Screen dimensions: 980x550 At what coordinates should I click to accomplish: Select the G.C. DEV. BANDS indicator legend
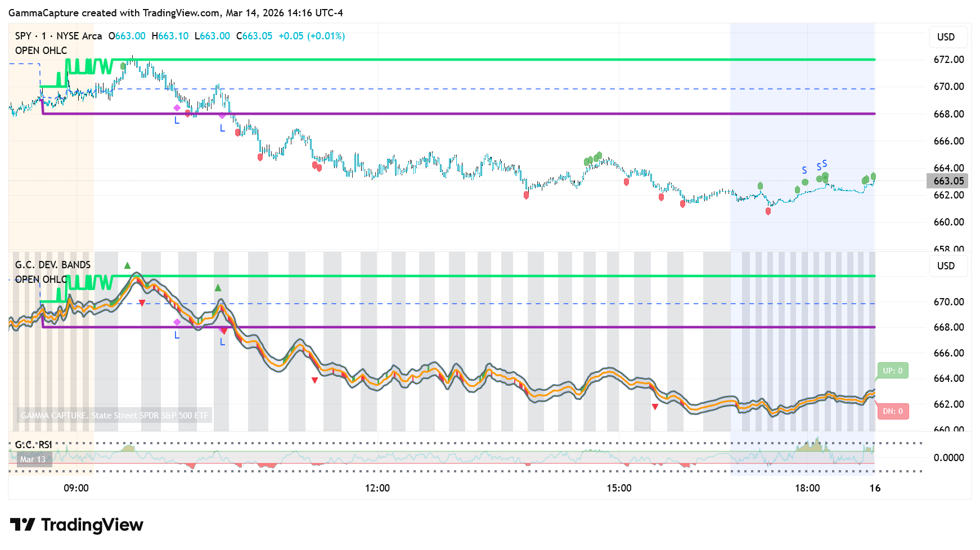point(53,265)
